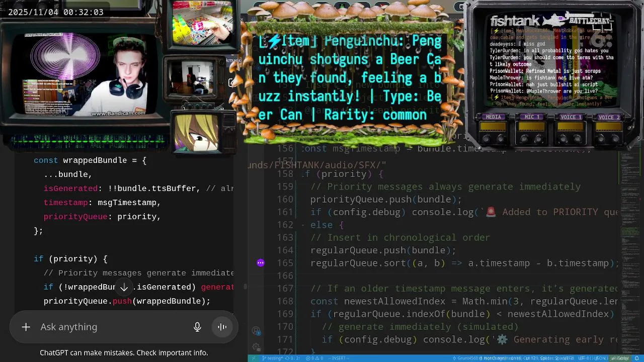The width and height of the screenshot is (644, 362).
Task: Click 'ChatGPT can make mistakes' disclaimer text
Action: tap(124, 353)
